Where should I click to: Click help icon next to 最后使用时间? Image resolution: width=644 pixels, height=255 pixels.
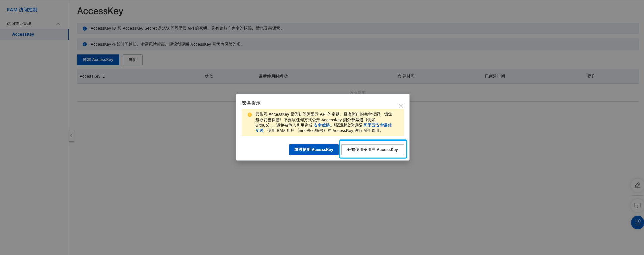point(286,76)
